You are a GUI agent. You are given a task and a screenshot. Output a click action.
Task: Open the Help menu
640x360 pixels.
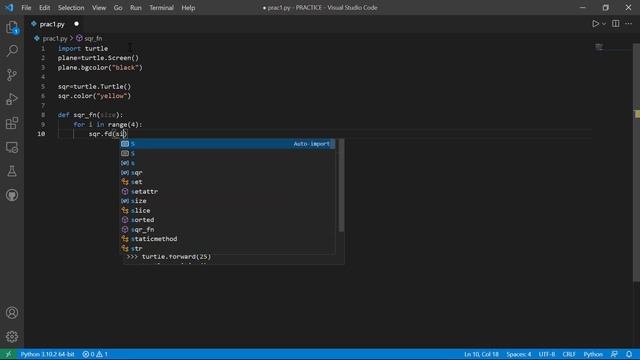click(x=188, y=8)
